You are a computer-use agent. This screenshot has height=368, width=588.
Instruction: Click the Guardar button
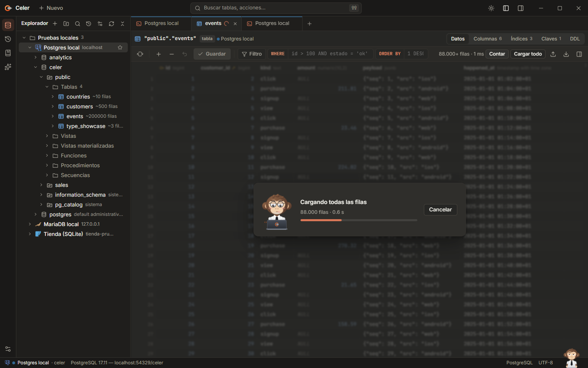[x=212, y=54]
